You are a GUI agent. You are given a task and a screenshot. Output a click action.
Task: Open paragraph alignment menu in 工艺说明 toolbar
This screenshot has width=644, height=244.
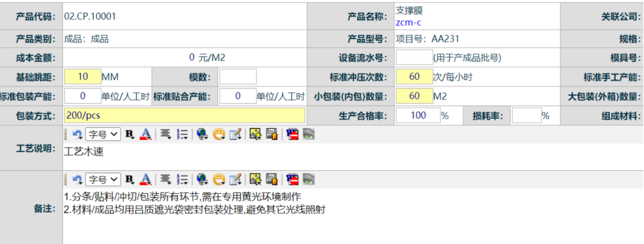[165, 133]
